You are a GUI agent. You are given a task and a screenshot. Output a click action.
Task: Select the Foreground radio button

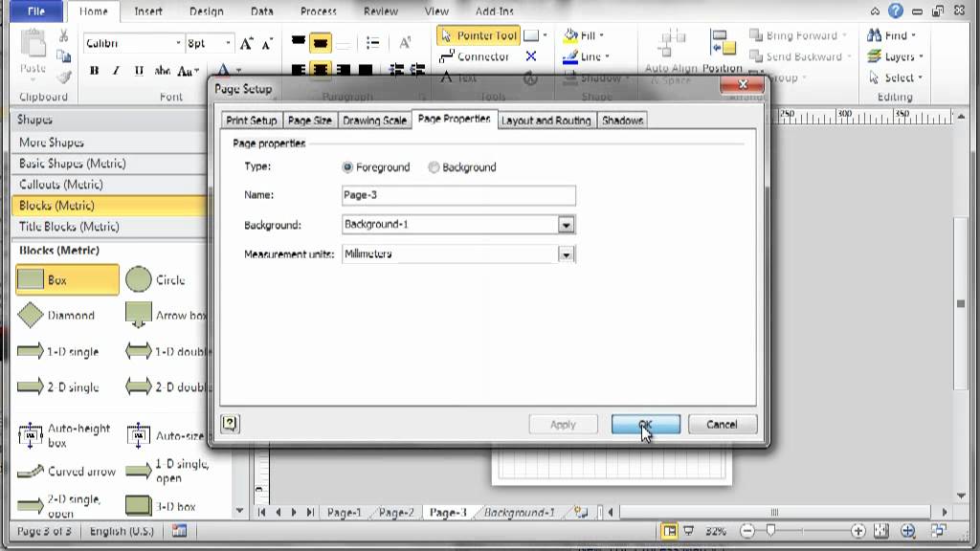pos(347,166)
